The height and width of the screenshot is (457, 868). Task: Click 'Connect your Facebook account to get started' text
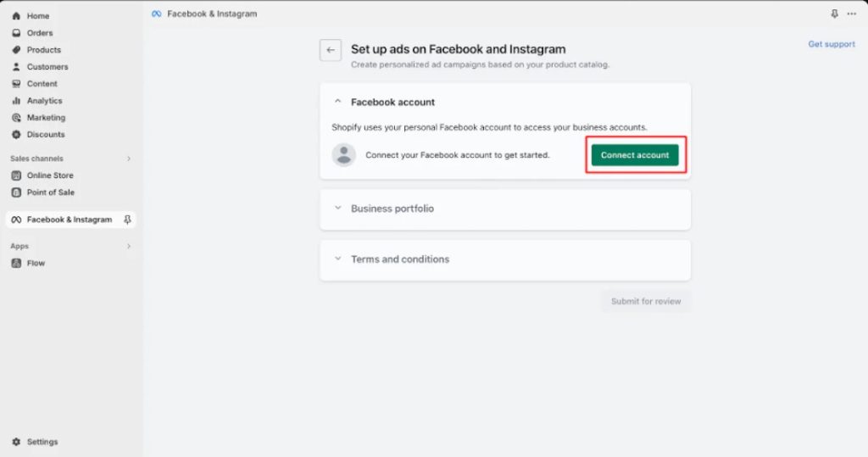[x=458, y=155]
